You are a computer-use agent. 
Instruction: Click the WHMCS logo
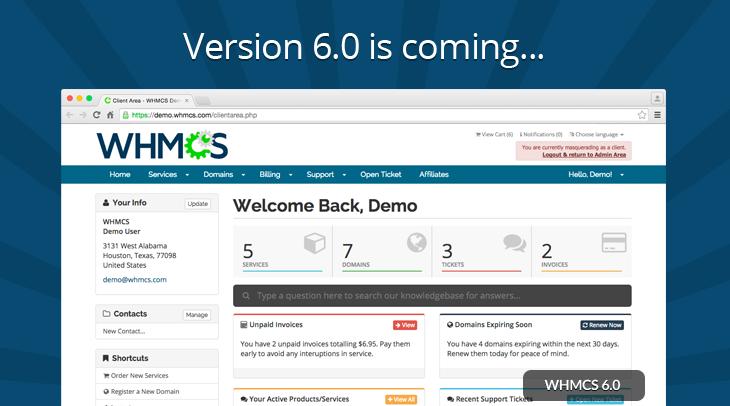pyautogui.click(x=162, y=146)
